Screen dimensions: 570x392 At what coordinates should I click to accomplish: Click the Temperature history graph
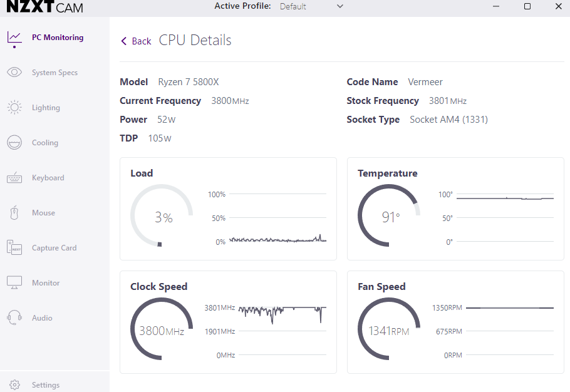[x=504, y=218]
